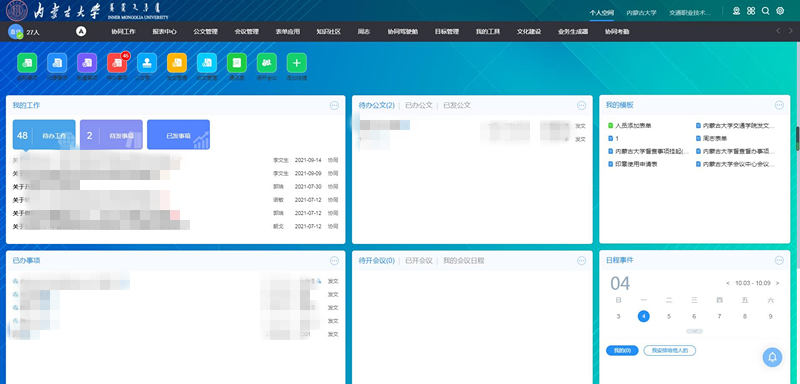Open the 我的工作 panel more-options menu
The width and height of the screenshot is (800, 384).
(334, 106)
